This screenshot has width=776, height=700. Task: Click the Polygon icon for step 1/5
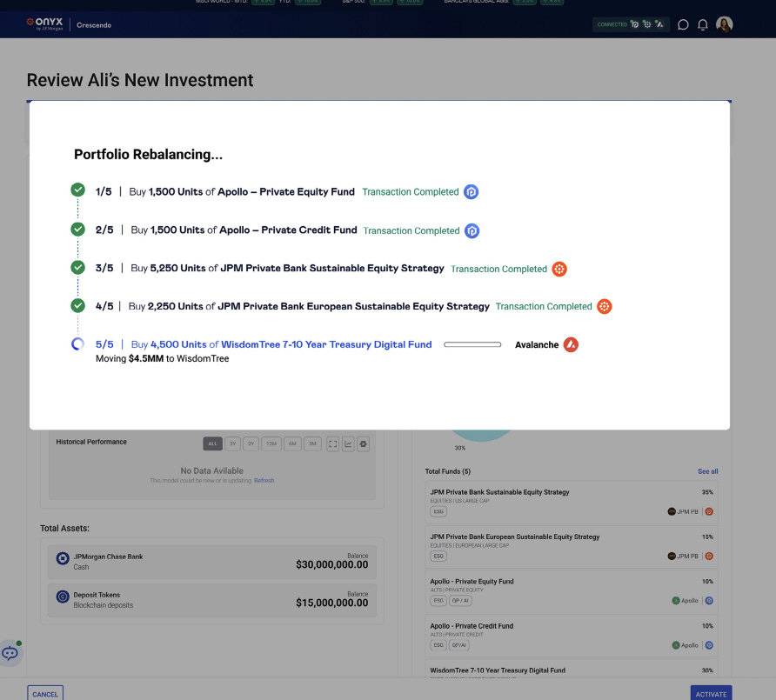click(472, 192)
